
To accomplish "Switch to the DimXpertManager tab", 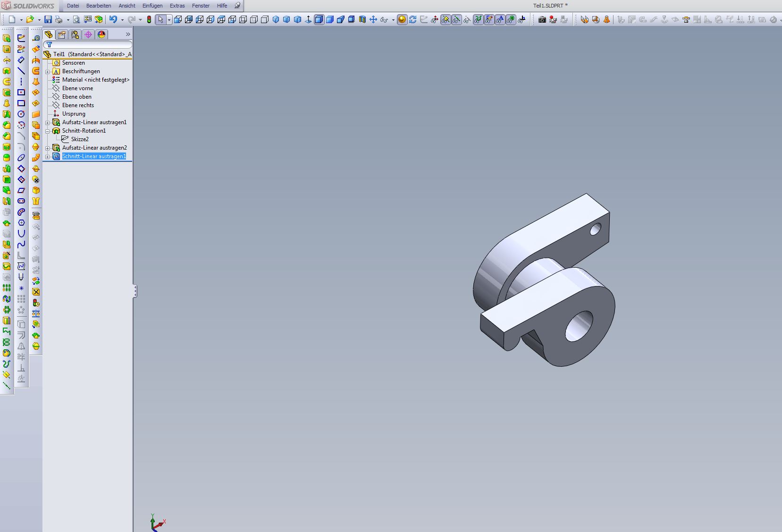I will 88,34.
